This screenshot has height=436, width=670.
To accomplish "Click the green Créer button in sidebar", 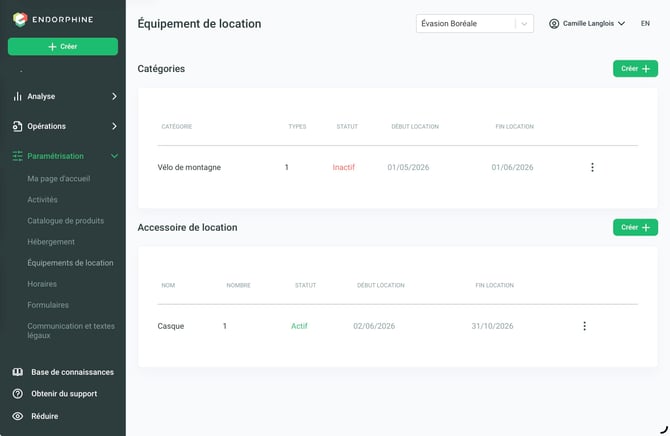I will (x=63, y=47).
